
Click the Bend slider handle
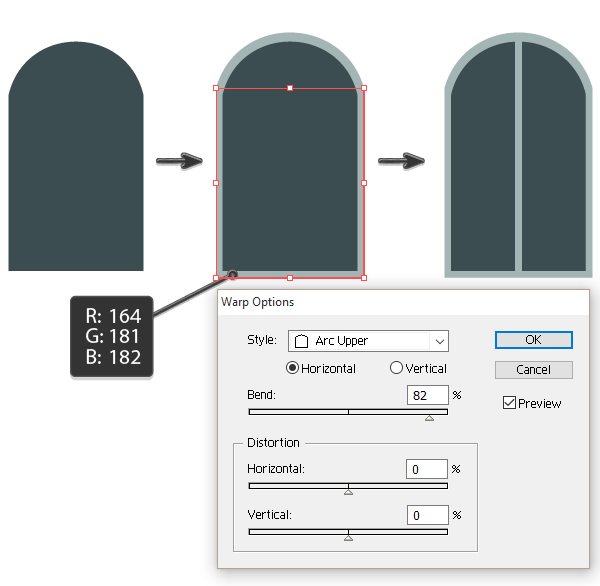(x=429, y=418)
